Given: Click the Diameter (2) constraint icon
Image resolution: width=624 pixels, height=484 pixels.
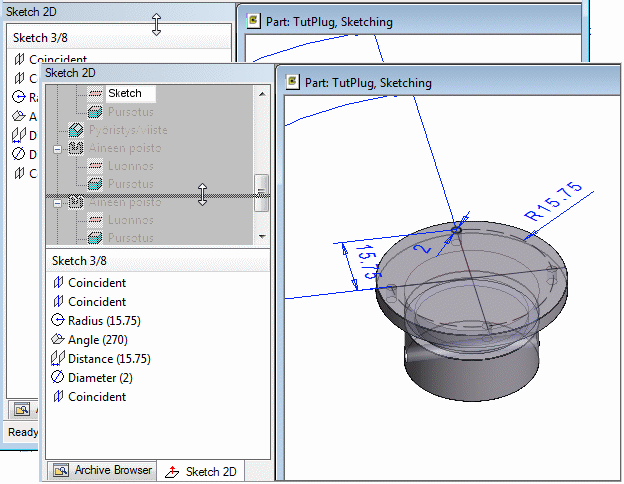Looking at the screenshot, I should [x=58, y=378].
